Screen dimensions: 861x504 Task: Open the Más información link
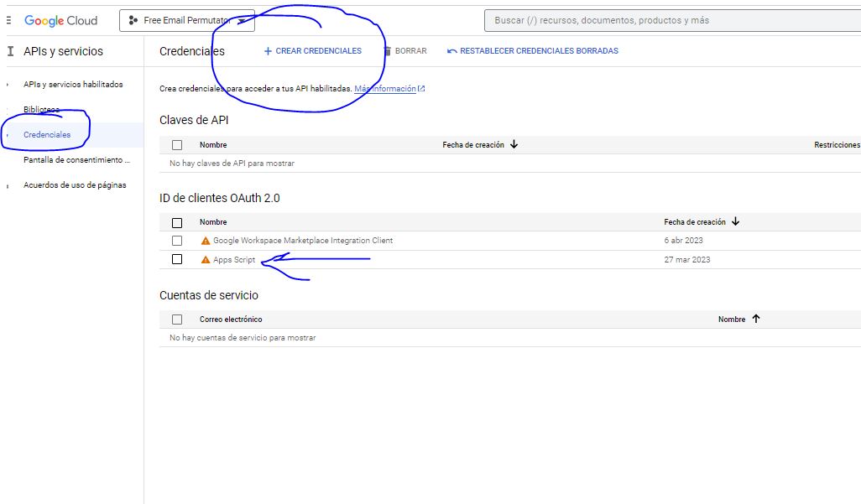coord(385,88)
